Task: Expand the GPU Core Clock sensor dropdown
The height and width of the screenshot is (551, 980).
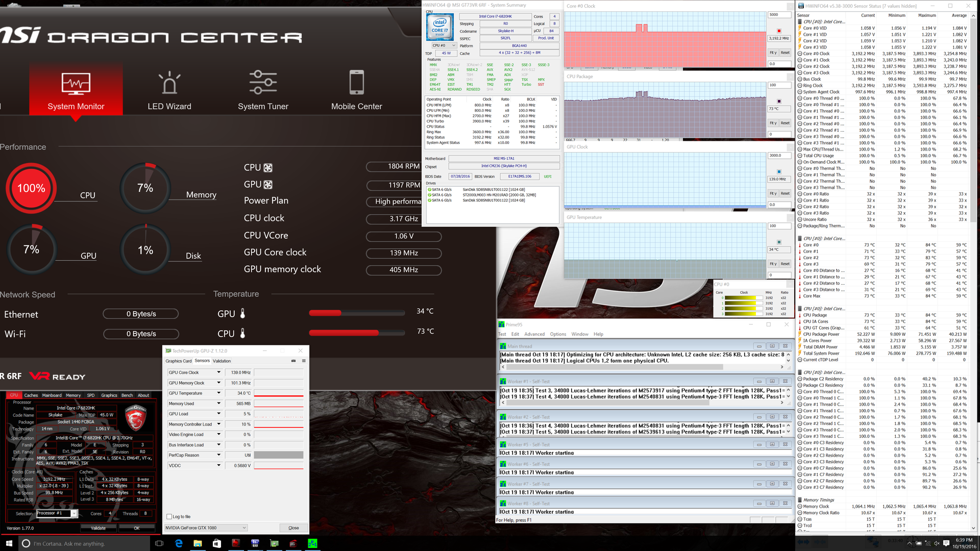Action: coord(218,372)
